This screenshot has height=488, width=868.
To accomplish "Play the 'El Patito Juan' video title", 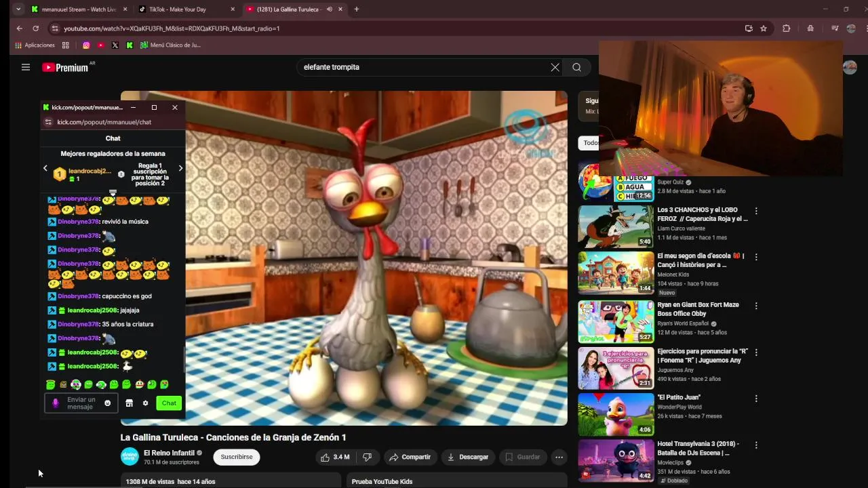I will click(x=679, y=397).
